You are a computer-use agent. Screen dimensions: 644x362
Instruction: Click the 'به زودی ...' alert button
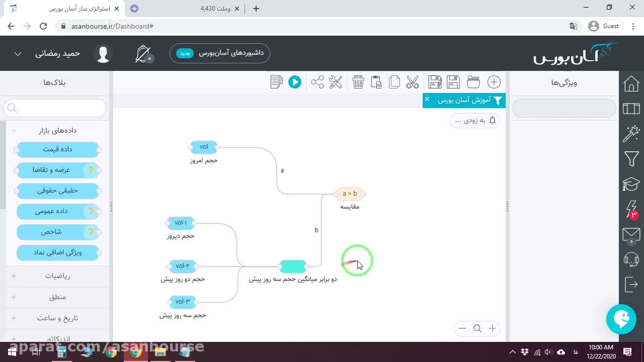pos(475,120)
